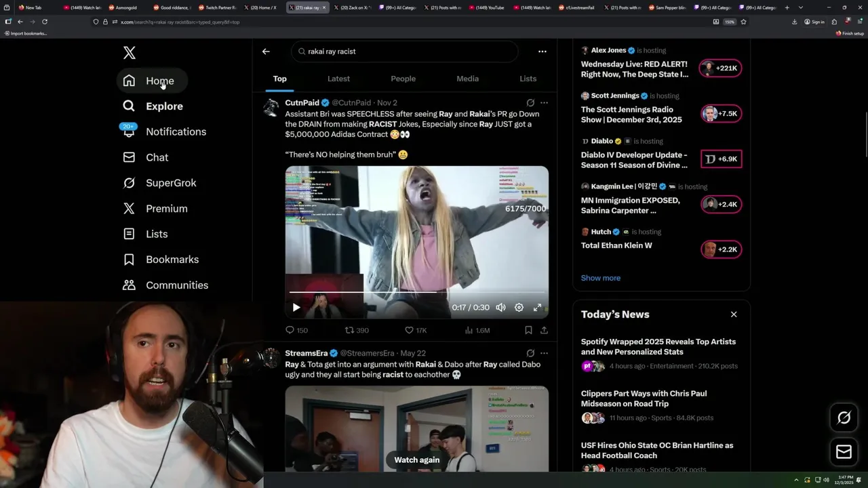Open the browser downloads icon

point(794,22)
